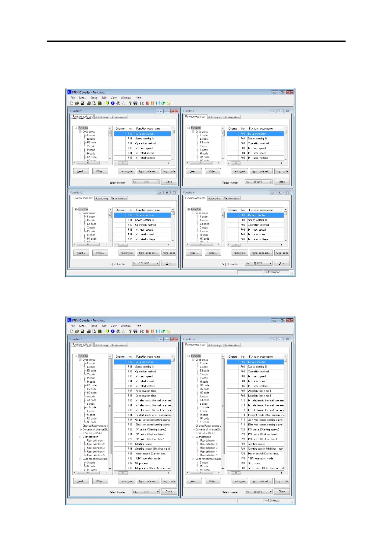
Task: Click E1 code tree item in Function4
Action: [204, 224]
